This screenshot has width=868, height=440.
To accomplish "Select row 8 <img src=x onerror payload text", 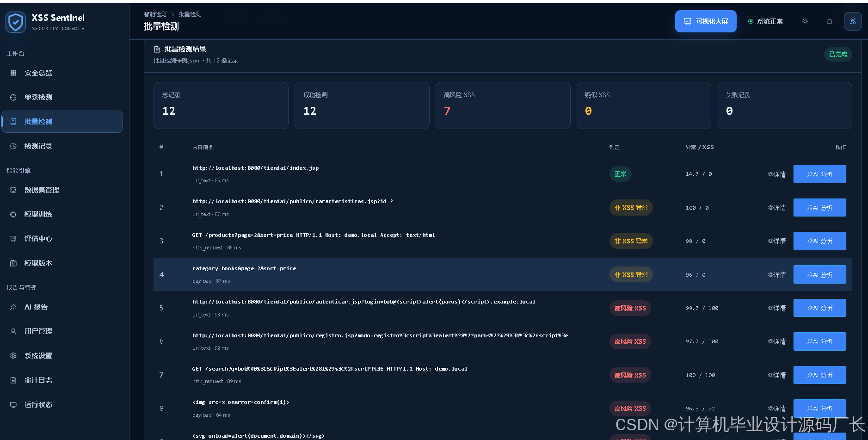I will (241, 402).
